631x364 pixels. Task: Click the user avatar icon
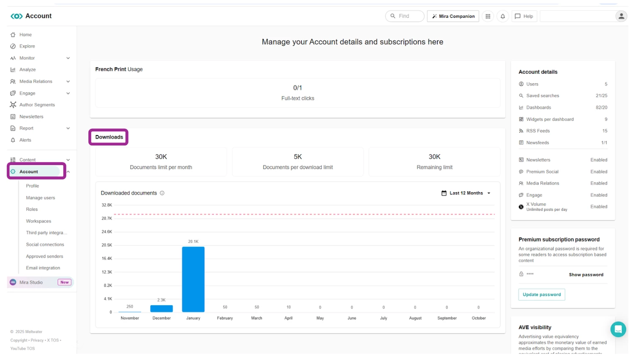[x=621, y=16]
